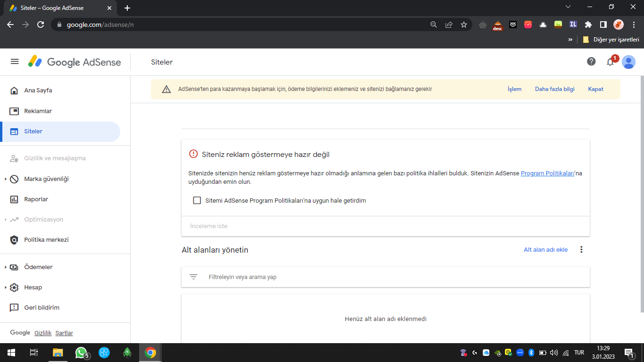
Task: Open the Windows notification center icon
Action: (629, 353)
